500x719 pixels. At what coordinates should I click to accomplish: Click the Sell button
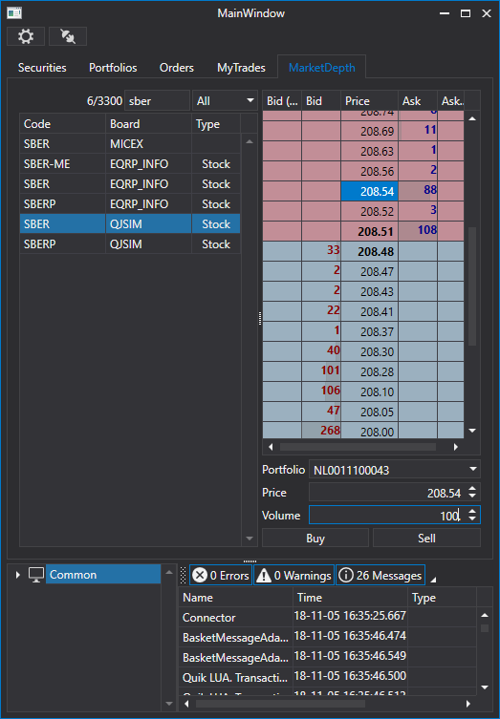click(427, 538)
